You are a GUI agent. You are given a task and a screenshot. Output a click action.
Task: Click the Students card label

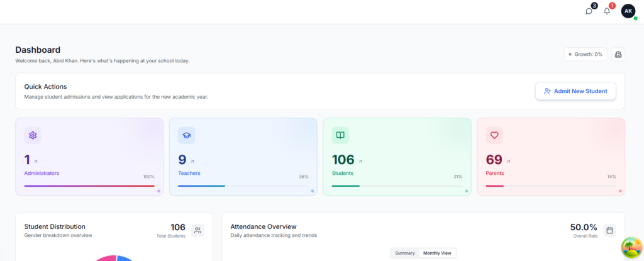pyautogui.click(x=343, y=173)
